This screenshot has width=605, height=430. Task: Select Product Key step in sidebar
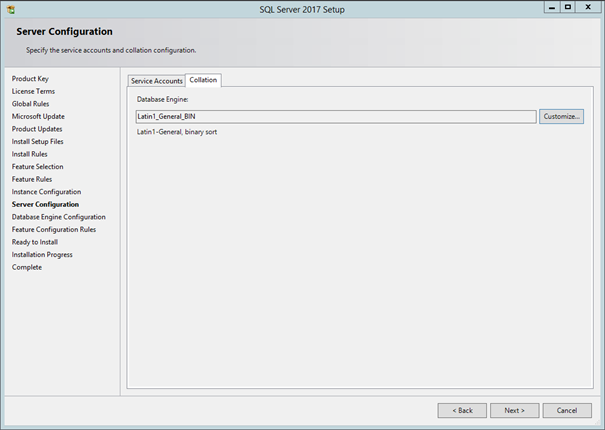click(x=30, y=79)
